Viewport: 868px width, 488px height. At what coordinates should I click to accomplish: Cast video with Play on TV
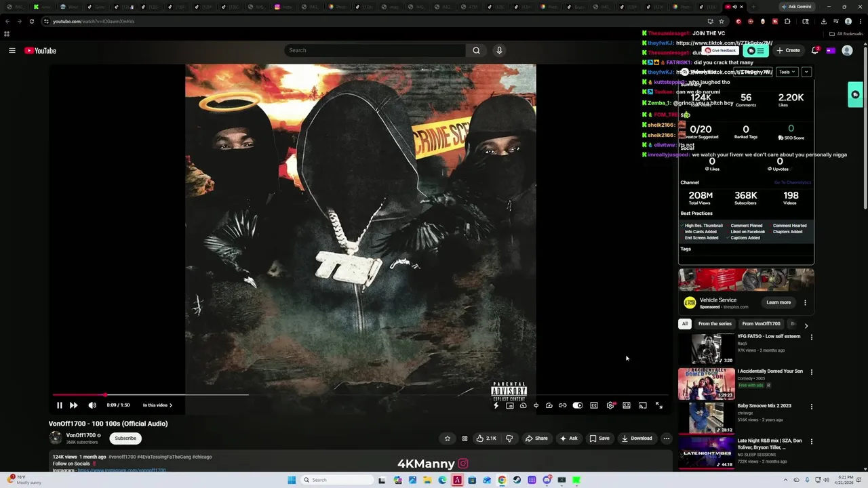(643, 405)
